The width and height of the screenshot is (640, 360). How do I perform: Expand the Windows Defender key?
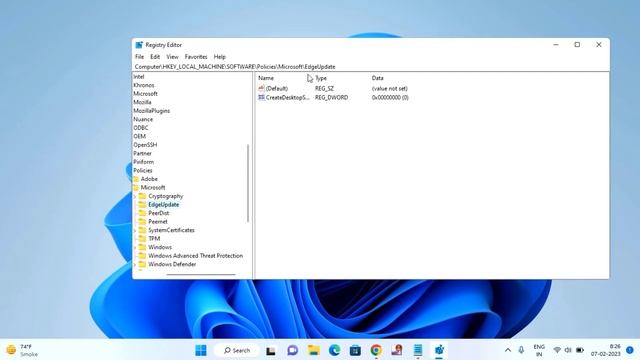click(x=135, y=265)
